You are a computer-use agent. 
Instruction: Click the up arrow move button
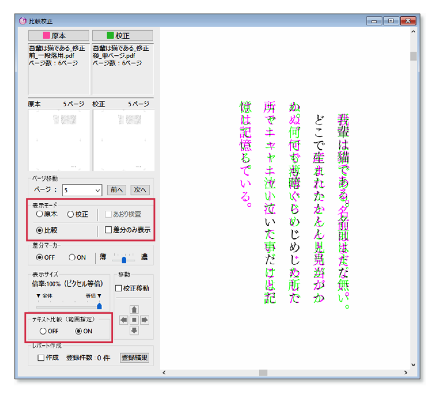(134, 309)
